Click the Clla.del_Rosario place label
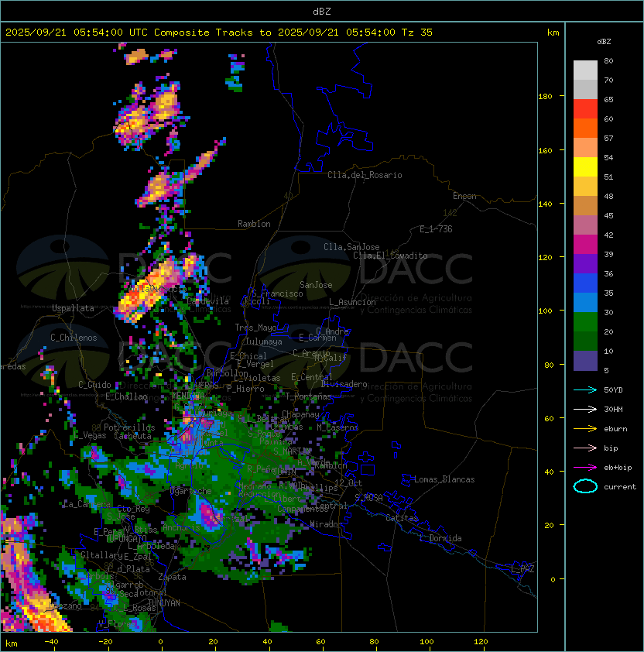This screenshot has height=652, width=644. click(x=365, y=175)
